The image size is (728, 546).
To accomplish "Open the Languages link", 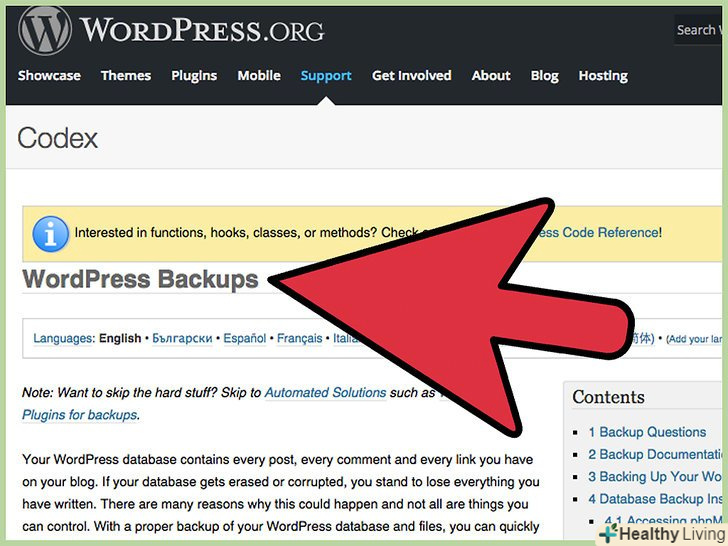I will pyautogui.click(x=63, y=338).
